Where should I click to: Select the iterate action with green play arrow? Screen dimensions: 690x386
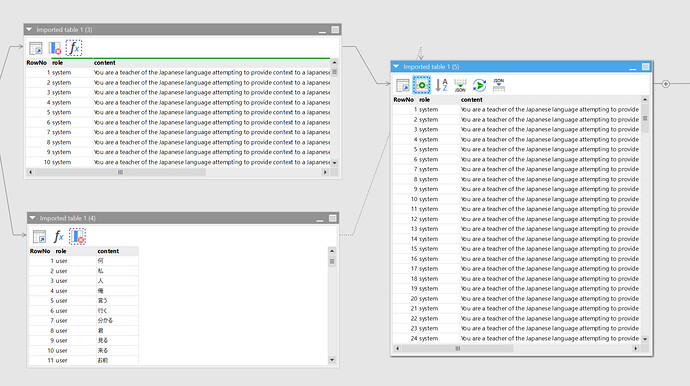(x=479, y=85)
